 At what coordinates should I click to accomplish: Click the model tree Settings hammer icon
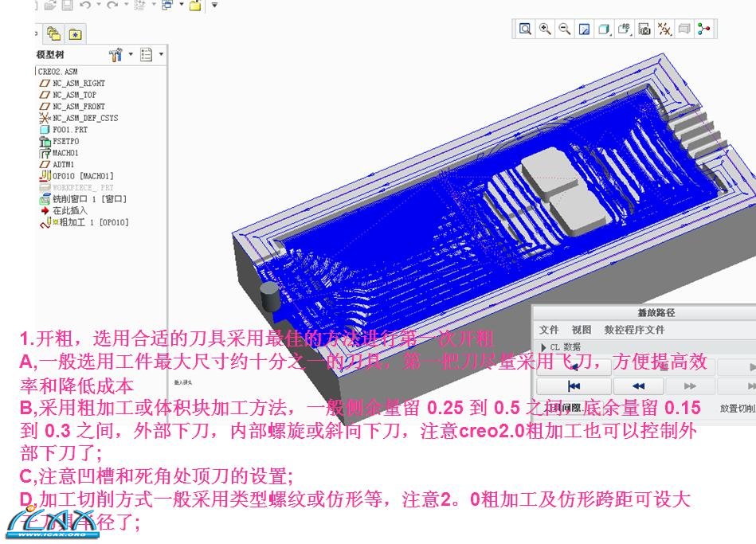point(115,54)
